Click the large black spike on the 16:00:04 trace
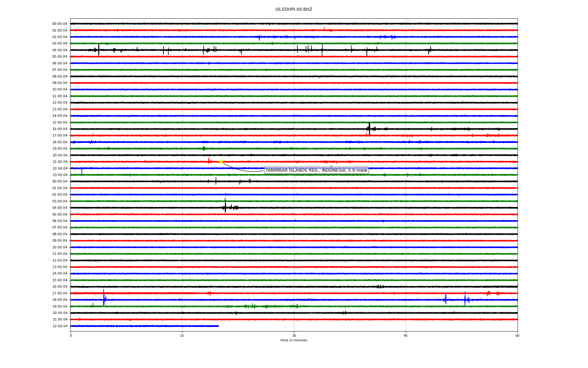Image resolution: width=588 pixels, height=368 pixels. [369, 128]
